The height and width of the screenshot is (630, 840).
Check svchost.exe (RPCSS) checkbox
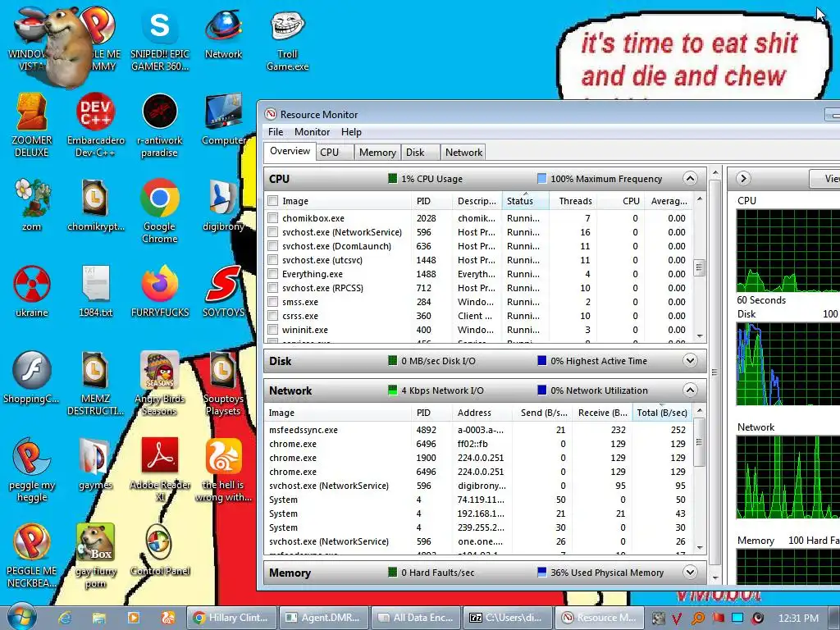272,288
